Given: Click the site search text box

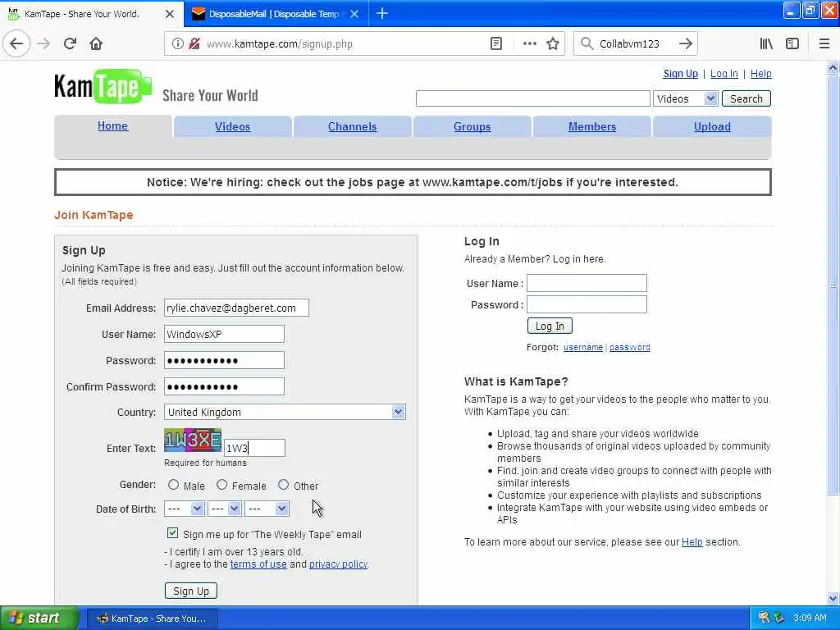Looking at the screenshot, I should click(532, 98).
